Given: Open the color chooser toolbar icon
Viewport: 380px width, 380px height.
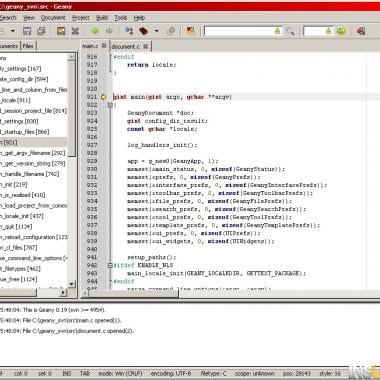Looking at the screenshot, I should click(x=190, y=31).
